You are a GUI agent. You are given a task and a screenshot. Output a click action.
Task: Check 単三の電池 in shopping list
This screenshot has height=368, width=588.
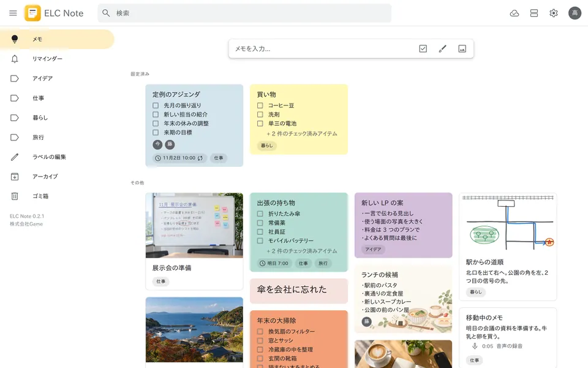260,123
